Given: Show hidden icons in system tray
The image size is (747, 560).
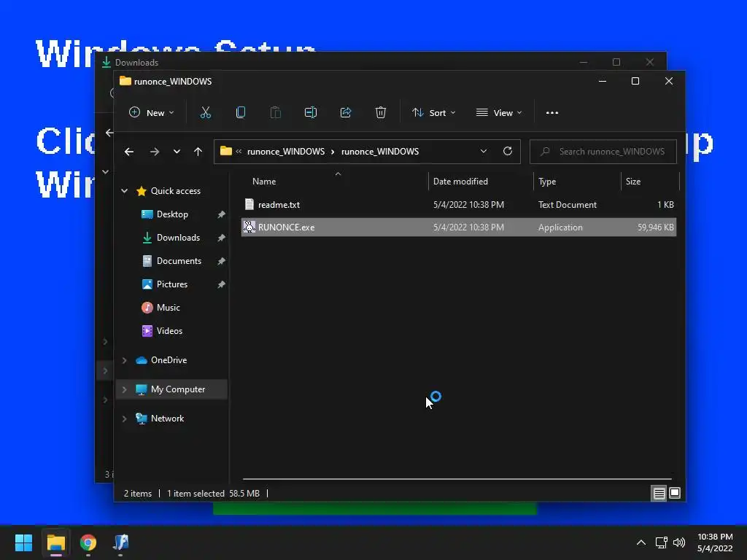Looking at the screenshot, I should pyautogui.click(x=641, y=542).
